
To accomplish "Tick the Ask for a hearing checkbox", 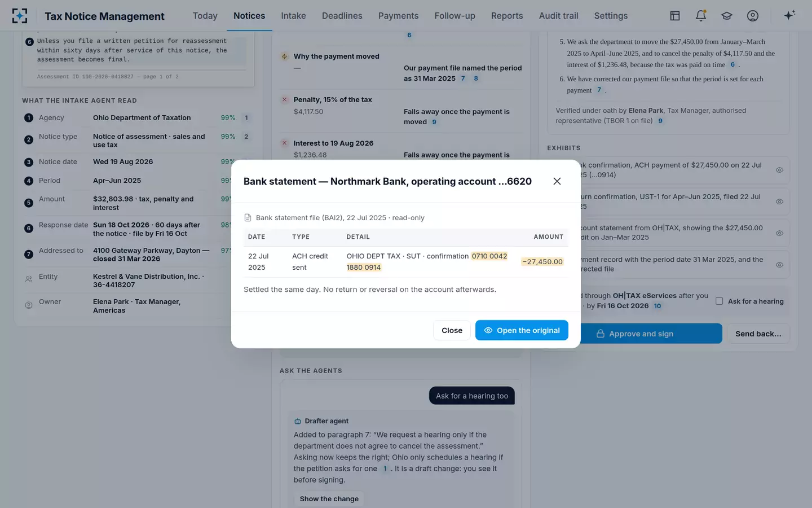I will click(x=720, y=301).
